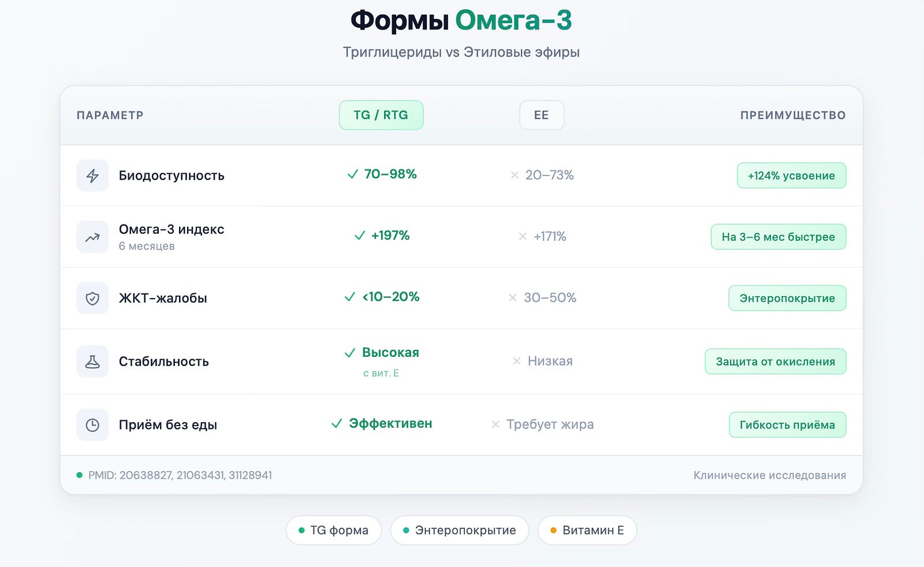Viewport: 924px width, 567px height.
Task: Click the flask icon beside Стабильность
Action: click(92, 361)
